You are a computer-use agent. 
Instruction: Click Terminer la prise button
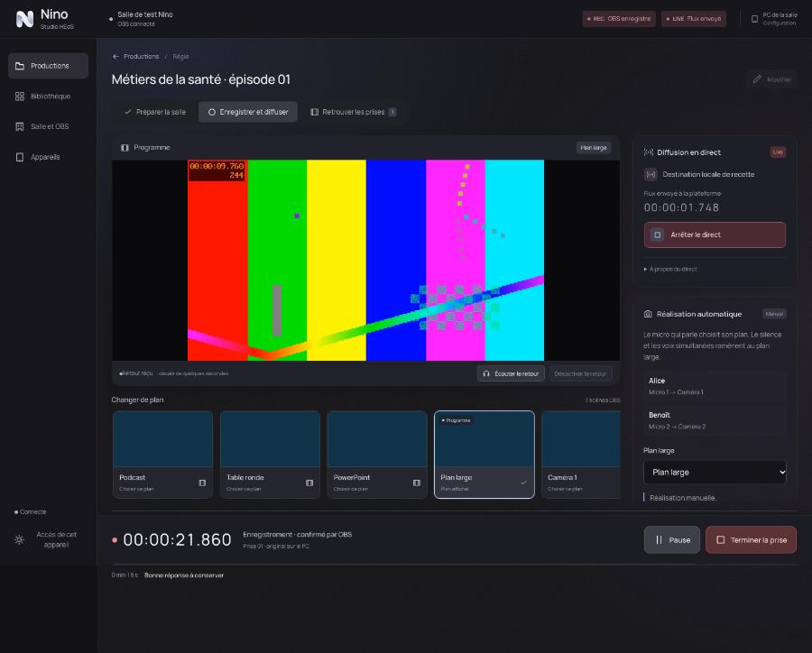click(751, 540)
